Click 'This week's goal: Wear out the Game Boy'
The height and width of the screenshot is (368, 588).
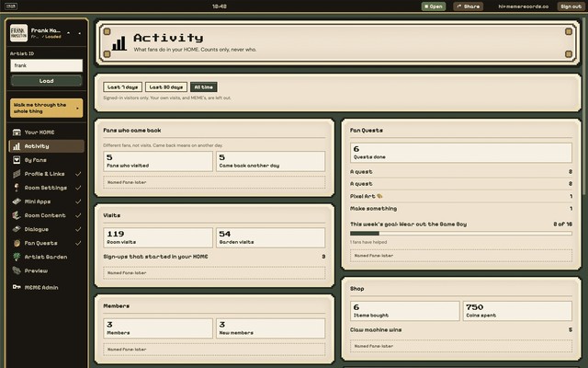tap(408, 224)
